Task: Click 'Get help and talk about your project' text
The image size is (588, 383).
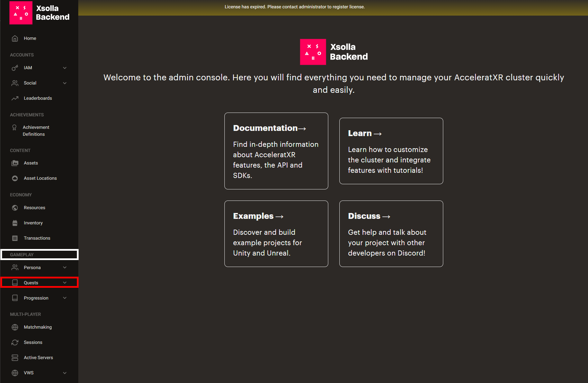Action: (387, 243)
